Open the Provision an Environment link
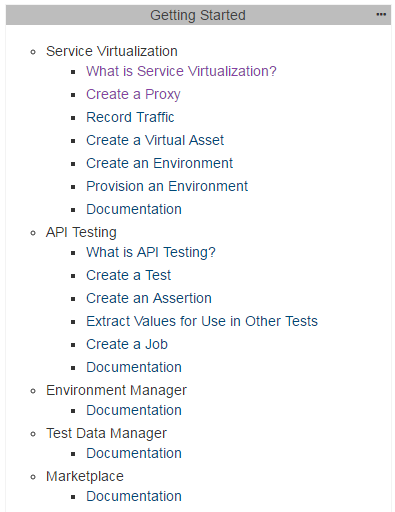This screenshot has height=512, width=395. (167, 186)
